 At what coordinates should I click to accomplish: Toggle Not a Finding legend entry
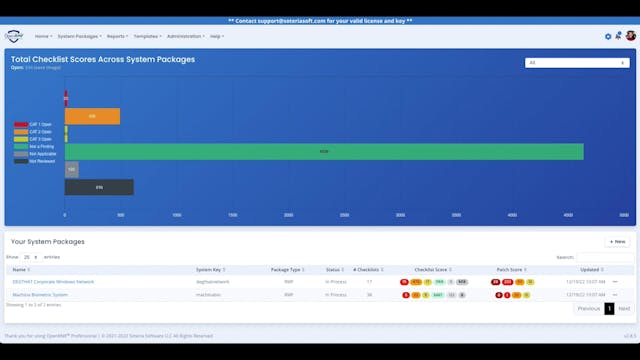[34, 147]
